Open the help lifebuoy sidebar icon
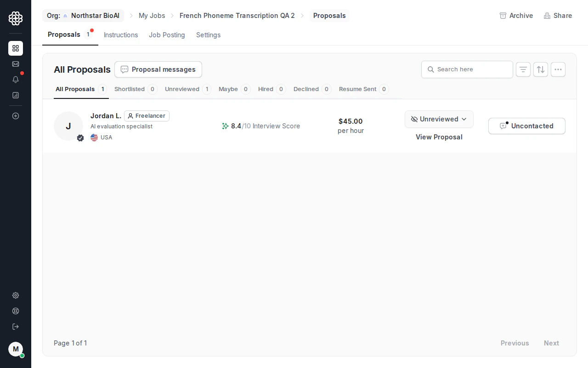Viewport: 588px width, 368px height. 16,311
